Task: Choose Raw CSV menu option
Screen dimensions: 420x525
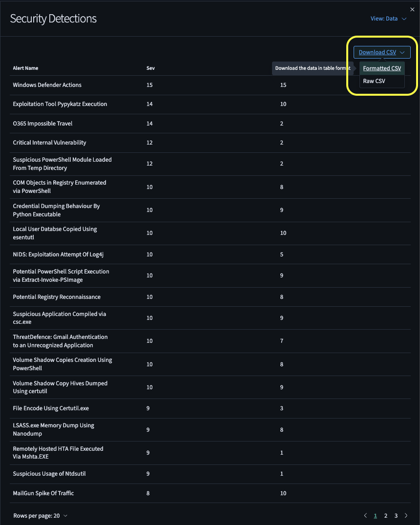Action: 374,81
